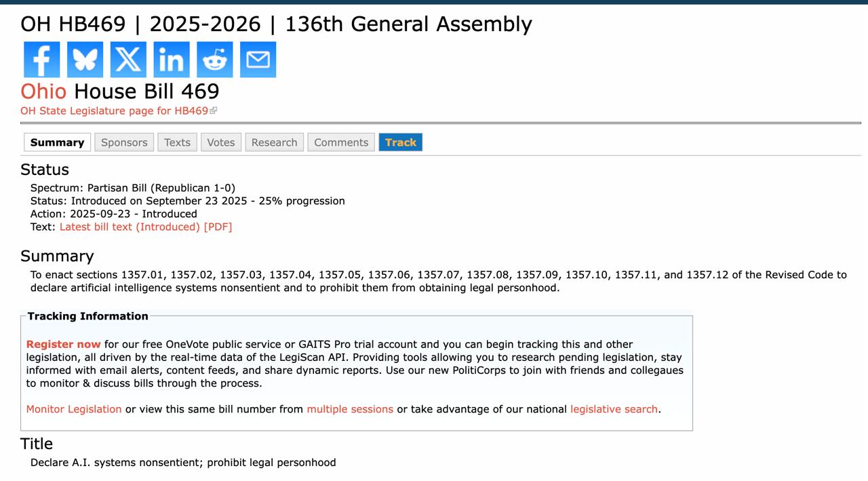Share the bill on LinkedIn
The image size is (868, 481).
(172, 60)
